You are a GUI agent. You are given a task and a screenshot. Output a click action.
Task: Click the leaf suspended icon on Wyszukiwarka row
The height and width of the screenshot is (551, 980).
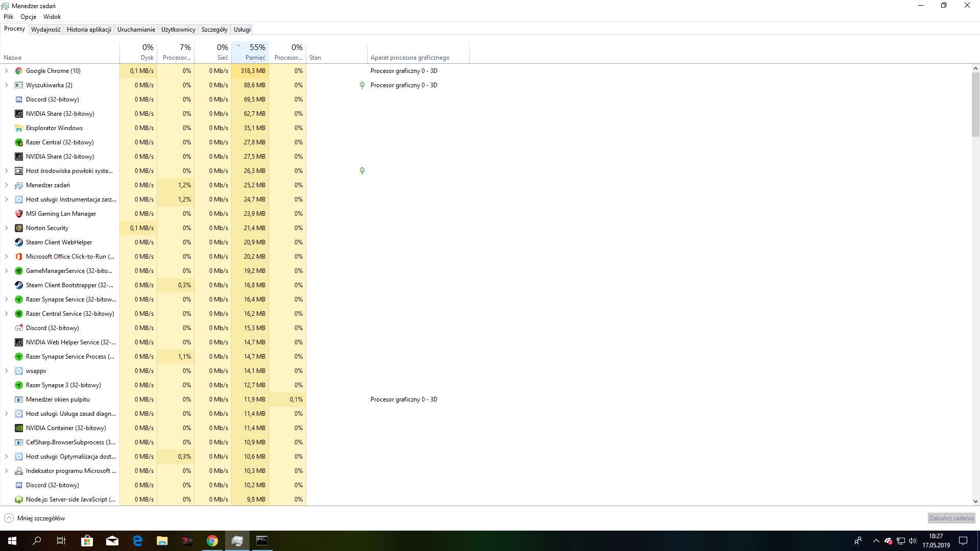coord(362,85)
